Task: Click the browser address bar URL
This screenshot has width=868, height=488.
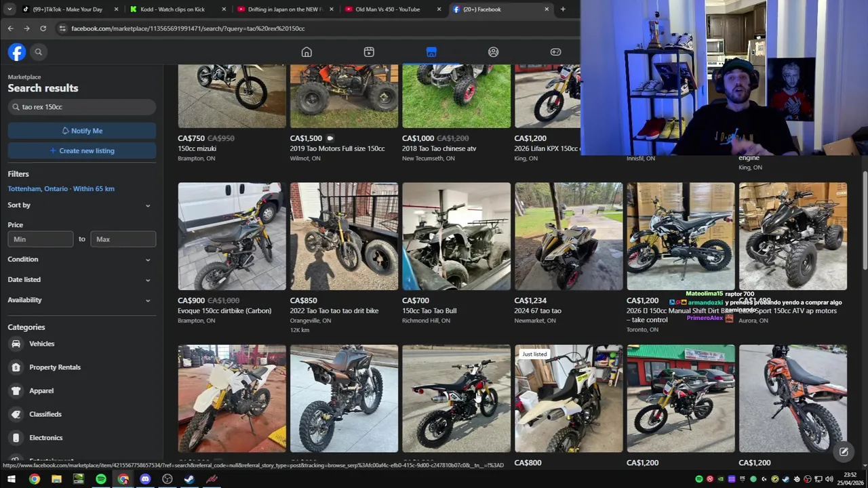Action: pos(188,28)
